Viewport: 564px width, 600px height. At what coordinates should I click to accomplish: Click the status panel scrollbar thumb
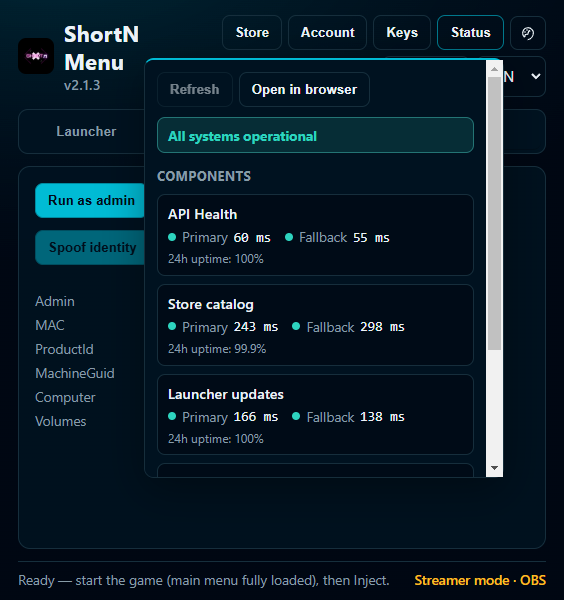point(494,213)
